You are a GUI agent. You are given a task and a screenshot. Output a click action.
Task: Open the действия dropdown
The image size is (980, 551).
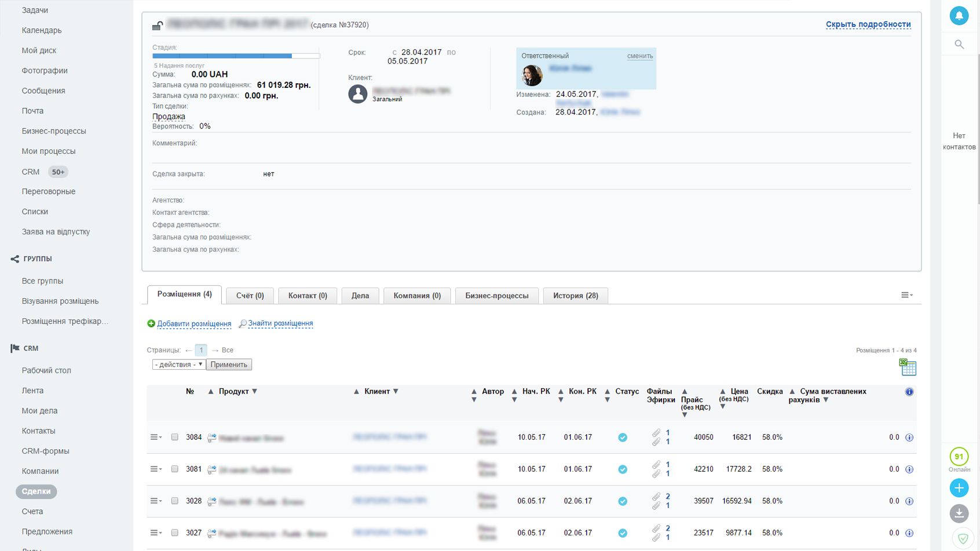click(x=178, y=365)
